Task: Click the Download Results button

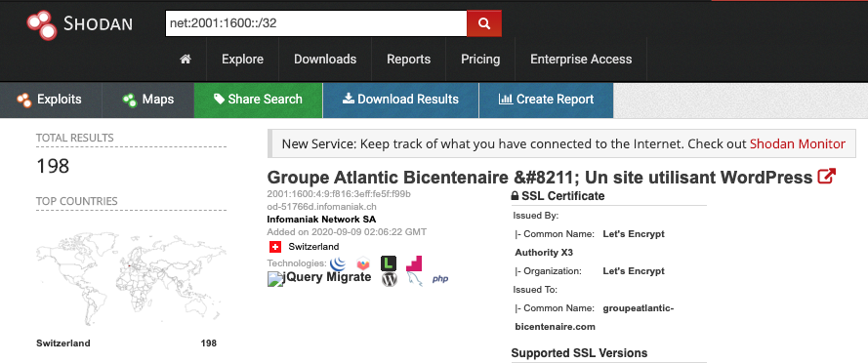Action: pos(400,100)
